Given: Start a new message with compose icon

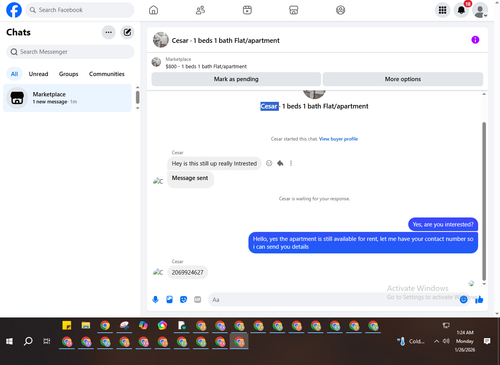Looking at the screenshot, I should (x=127, y=32).
